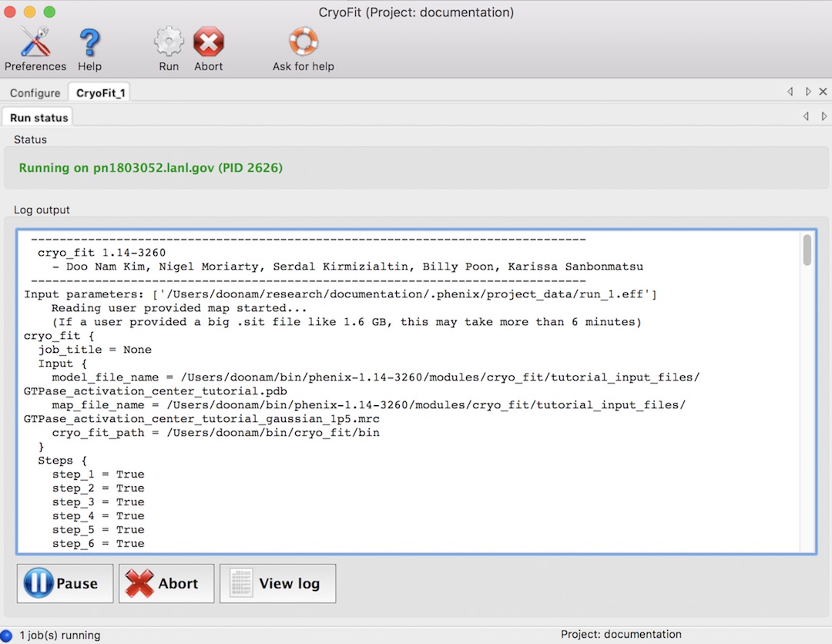Close the tab group with the X

click(824, 91)
